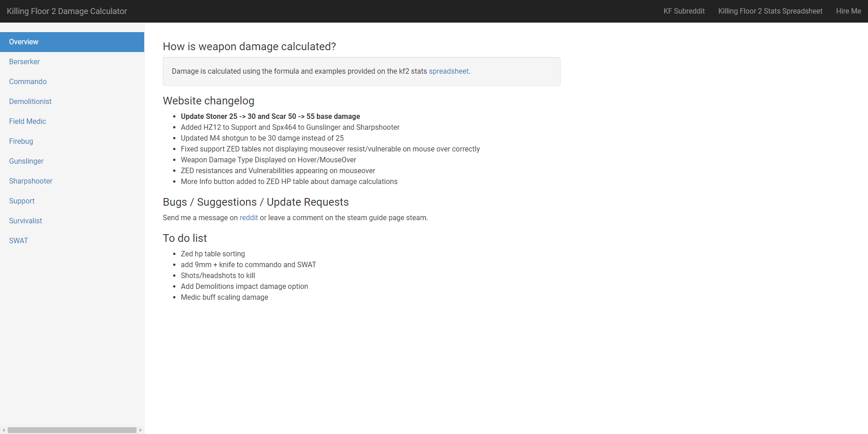The width and height of the screenshot is (868, 434).
Task: Click the Hire Me link
Action: (849, 11)
